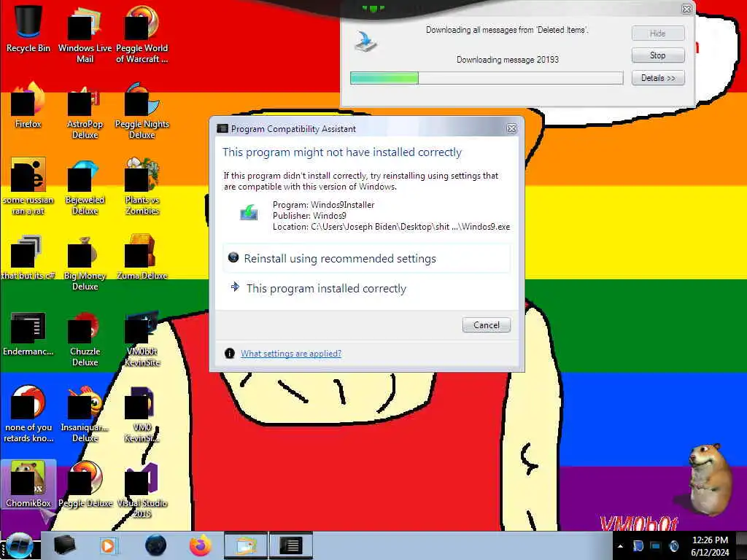
Task: Select the Big Money Deluxe desktop icon
Action: pos(85,262)
